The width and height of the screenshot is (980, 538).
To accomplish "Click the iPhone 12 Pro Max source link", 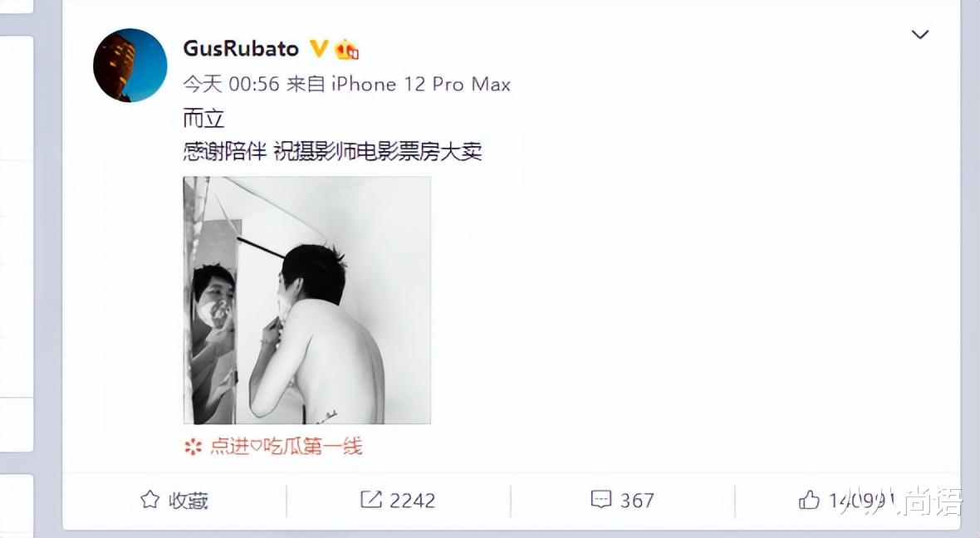I will click(420, 84).
